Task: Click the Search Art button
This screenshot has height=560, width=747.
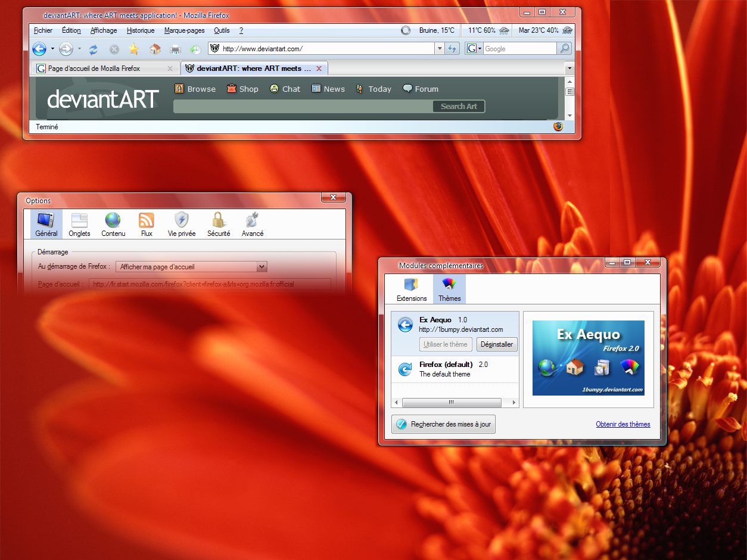Action: point(459,106)
